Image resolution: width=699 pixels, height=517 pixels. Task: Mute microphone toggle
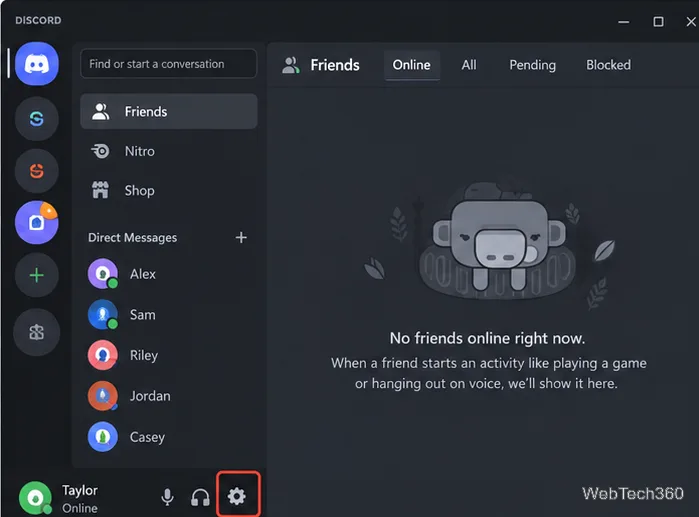[167, 497]
